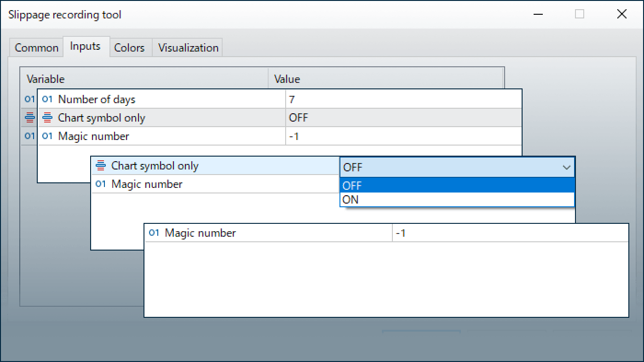Close the Slippage recording tool dialog

[x=621, y=14]
